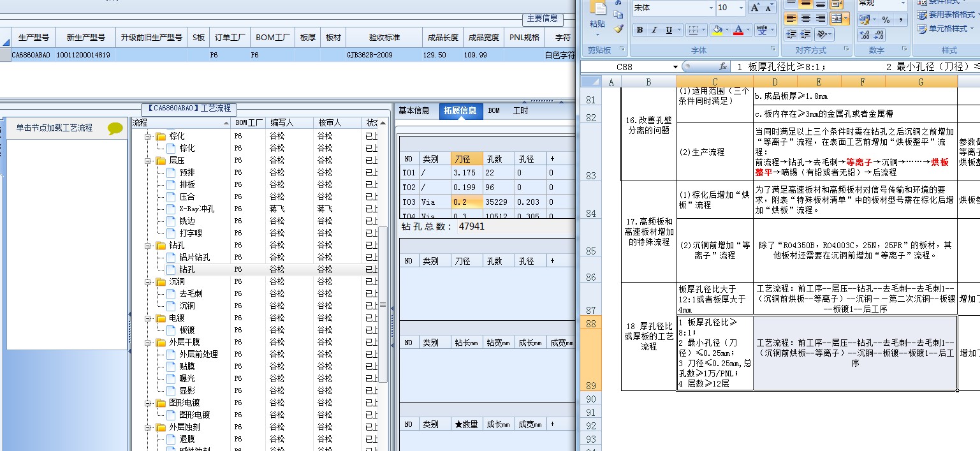Select Excel row header 90
The height and width of the screenshot is (451, 980).
(x=590, y=399)
